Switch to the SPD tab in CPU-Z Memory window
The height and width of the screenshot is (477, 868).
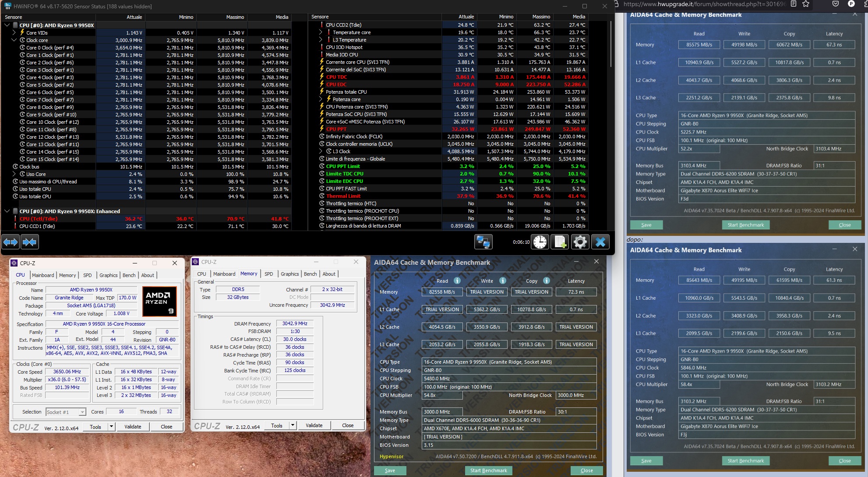(268, 274)
